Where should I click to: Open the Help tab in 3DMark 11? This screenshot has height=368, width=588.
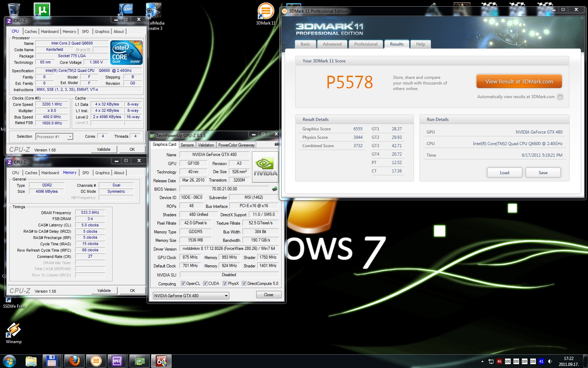pyautogui.click(x=421, y=44)
